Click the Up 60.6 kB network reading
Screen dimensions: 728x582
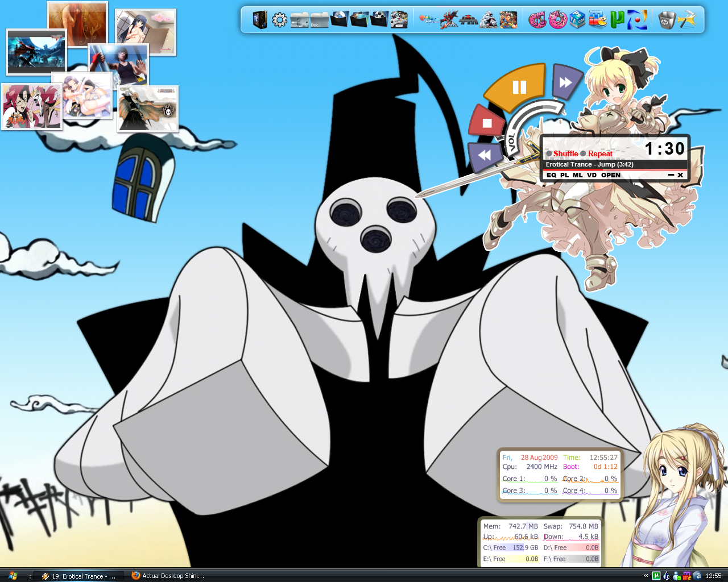pos(510,537)
